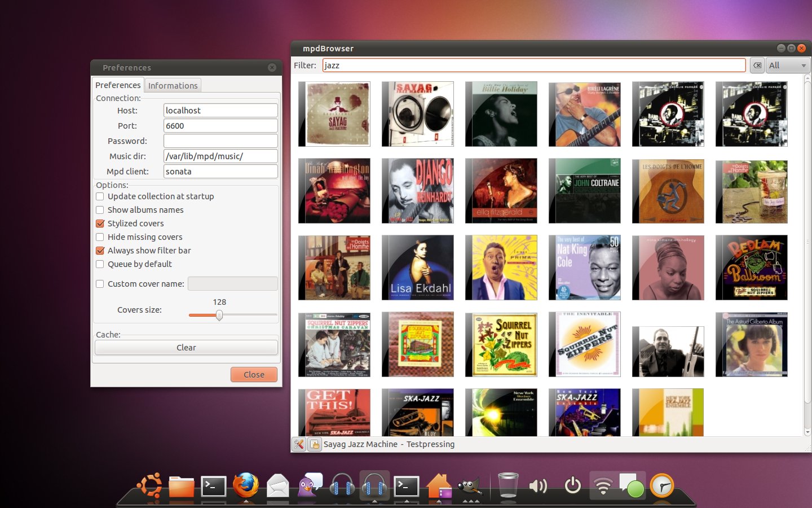The width and height of the screenshot is (812, 508).
Task: Uncheck Stylized covers
Action: coord(100,224)
